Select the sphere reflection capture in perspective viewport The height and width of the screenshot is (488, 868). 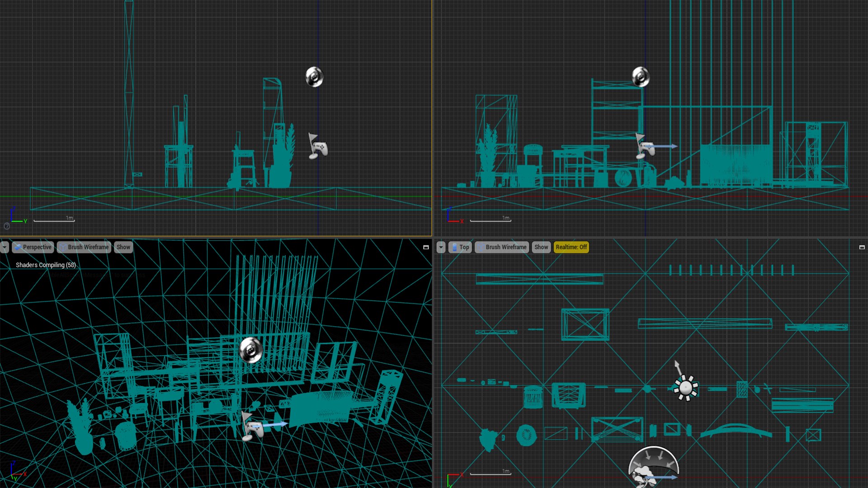[x=251, y=350]
